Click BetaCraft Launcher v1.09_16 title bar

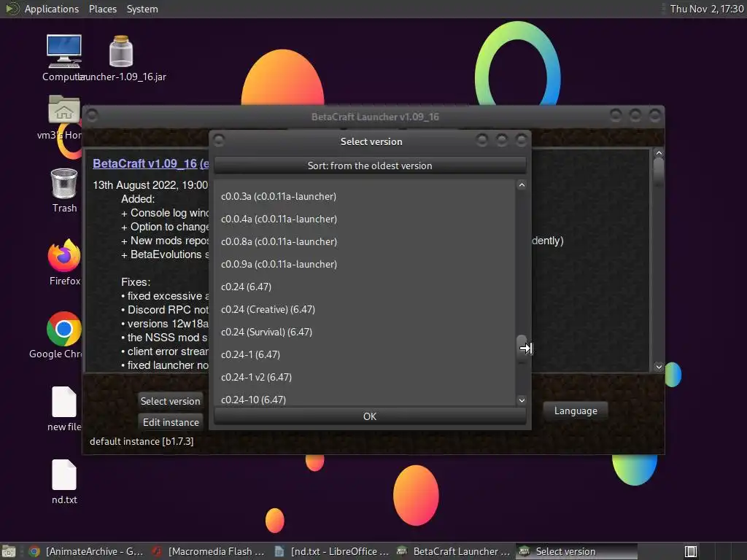pyautogui.click(x=375, y=117)
